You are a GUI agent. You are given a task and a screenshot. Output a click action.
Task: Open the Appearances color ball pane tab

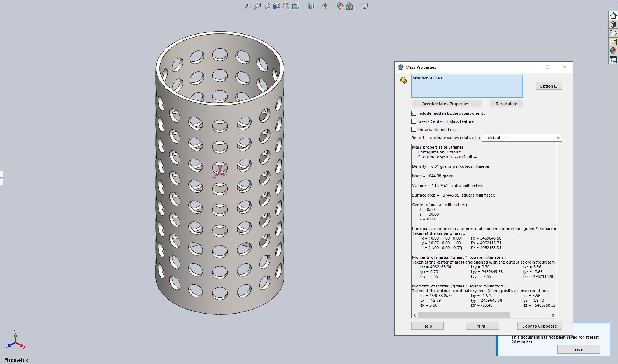613,51
